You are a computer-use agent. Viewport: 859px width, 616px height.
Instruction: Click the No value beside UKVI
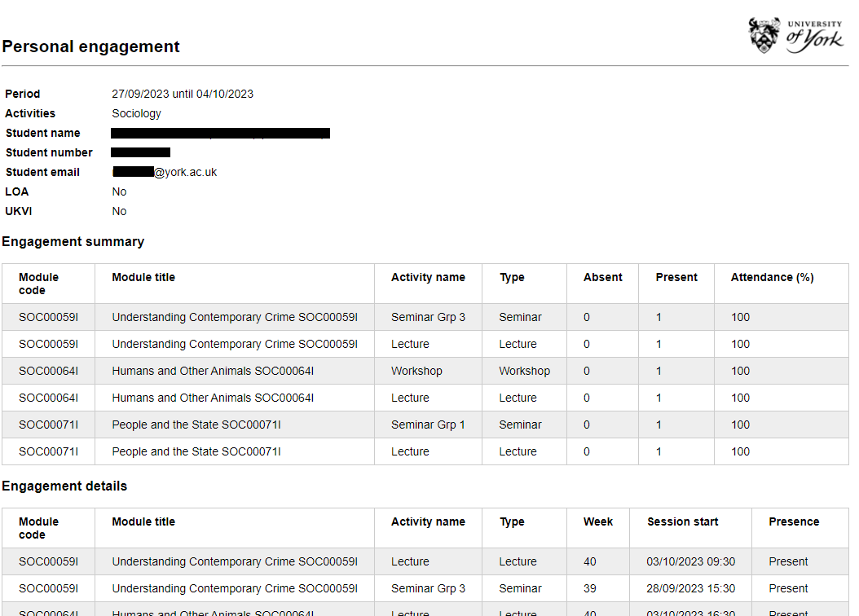point(119,211)
